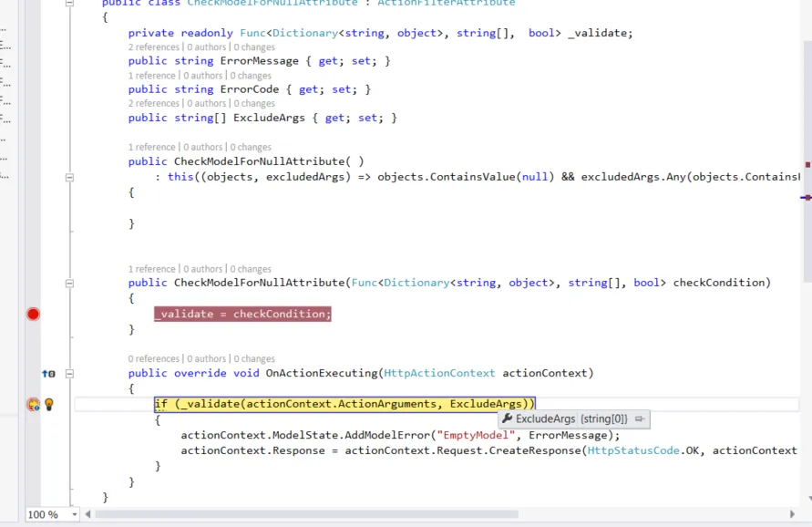Click the 'override' keyword in method signature
The width and height of the screenshot is (812, 527).
tap(200, 373)
